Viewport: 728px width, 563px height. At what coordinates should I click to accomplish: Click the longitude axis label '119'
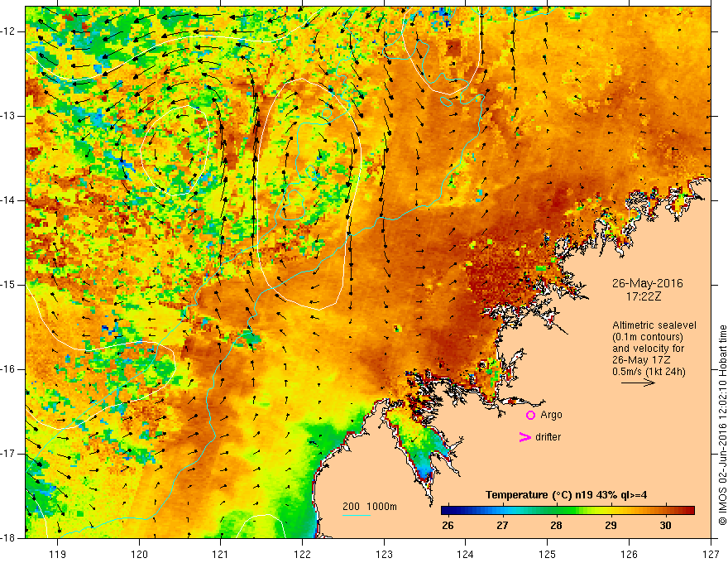pos(58,554)
